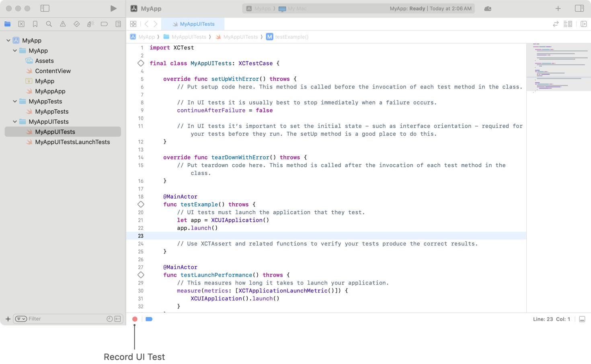Collapse the root MyApp project

click(8, 41)
